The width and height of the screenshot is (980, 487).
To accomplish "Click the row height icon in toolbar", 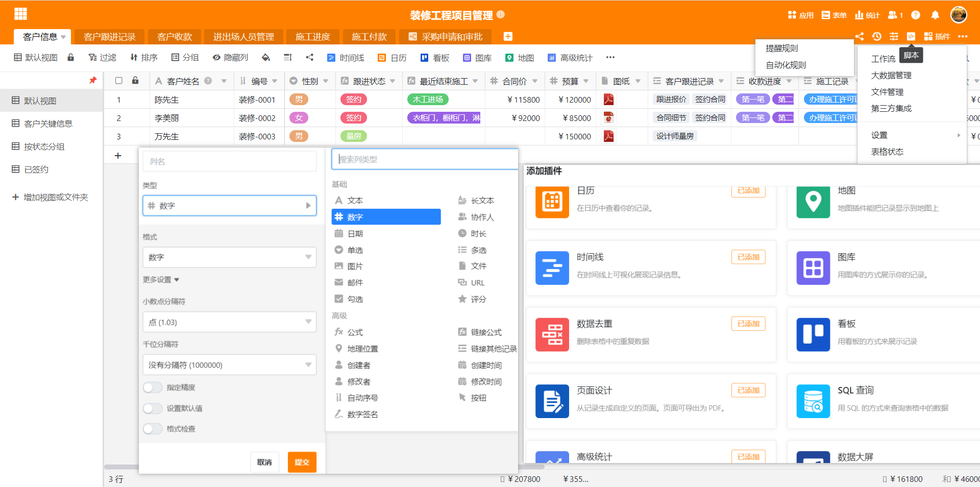I will click(x=288, y=58).
